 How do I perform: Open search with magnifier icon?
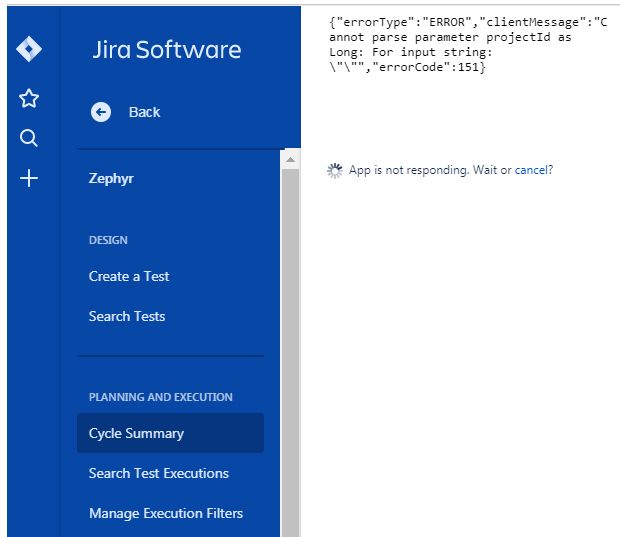pos(29,138)
